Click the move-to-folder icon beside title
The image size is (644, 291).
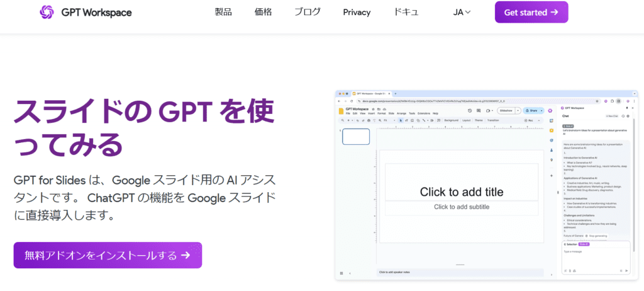coord(379,109)
